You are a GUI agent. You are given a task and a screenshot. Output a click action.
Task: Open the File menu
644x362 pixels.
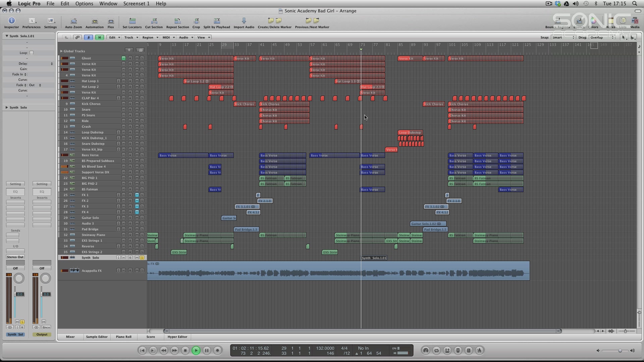(x=50, y=4)
